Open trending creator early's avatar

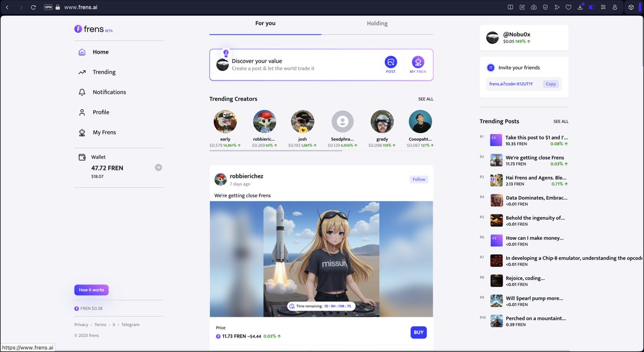[225, 122]
